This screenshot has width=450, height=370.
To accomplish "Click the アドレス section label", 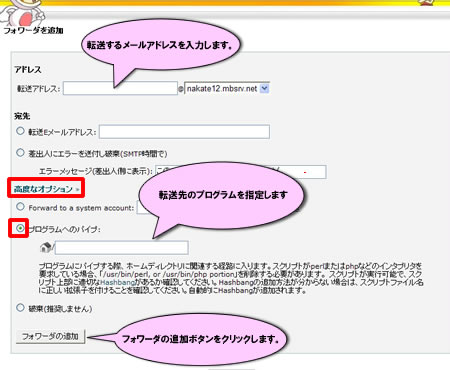I will (28, 70).
